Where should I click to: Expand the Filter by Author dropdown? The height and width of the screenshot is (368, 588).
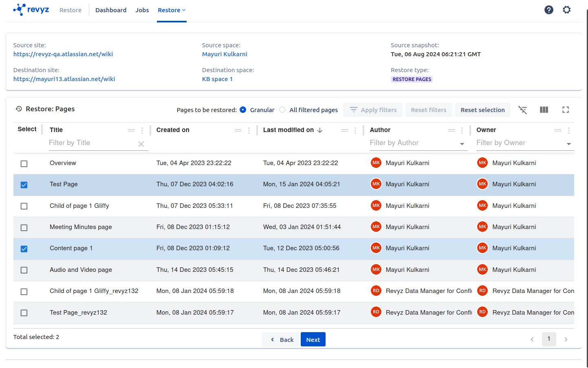click(x=462, y=144)
